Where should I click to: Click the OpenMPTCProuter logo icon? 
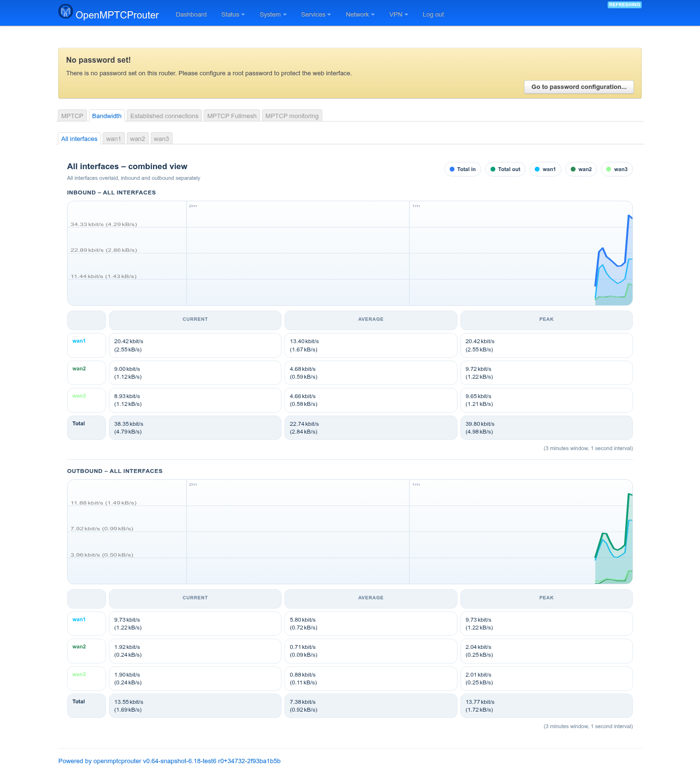[x=66, y=11]
